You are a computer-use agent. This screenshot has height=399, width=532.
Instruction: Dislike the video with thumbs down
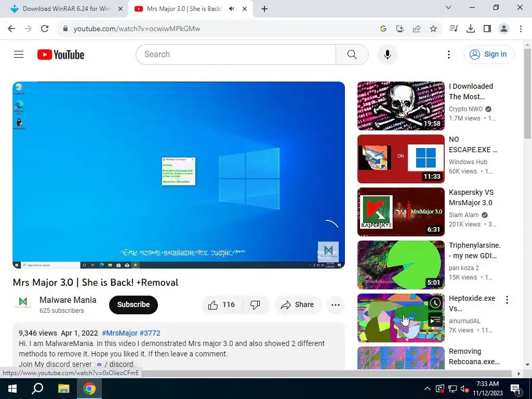[x=256, y=304]
